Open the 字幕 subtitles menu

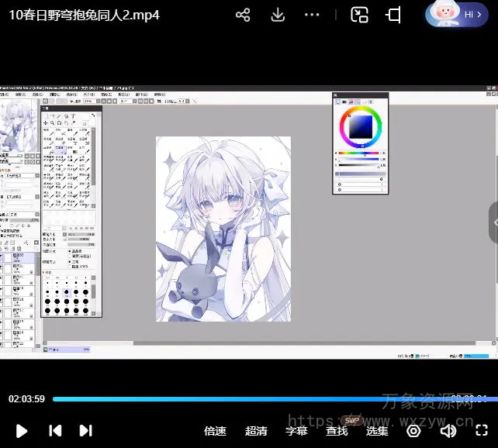296,431
